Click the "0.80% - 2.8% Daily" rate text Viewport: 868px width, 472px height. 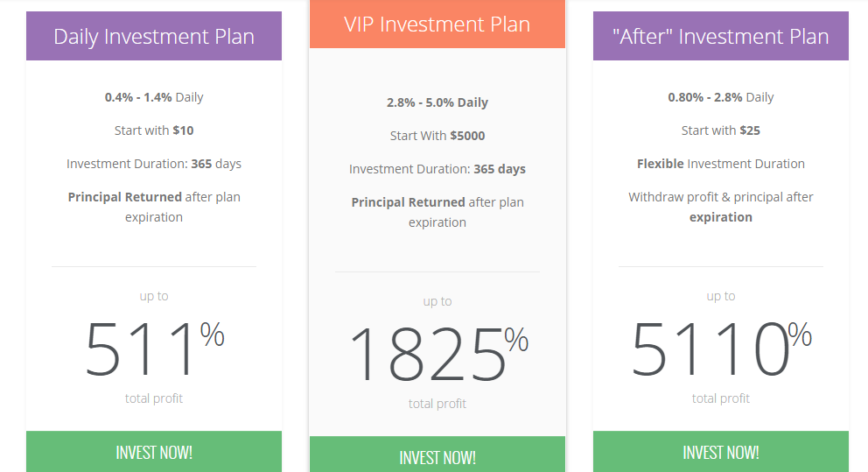pyautogui.click(x=721, y=97)
